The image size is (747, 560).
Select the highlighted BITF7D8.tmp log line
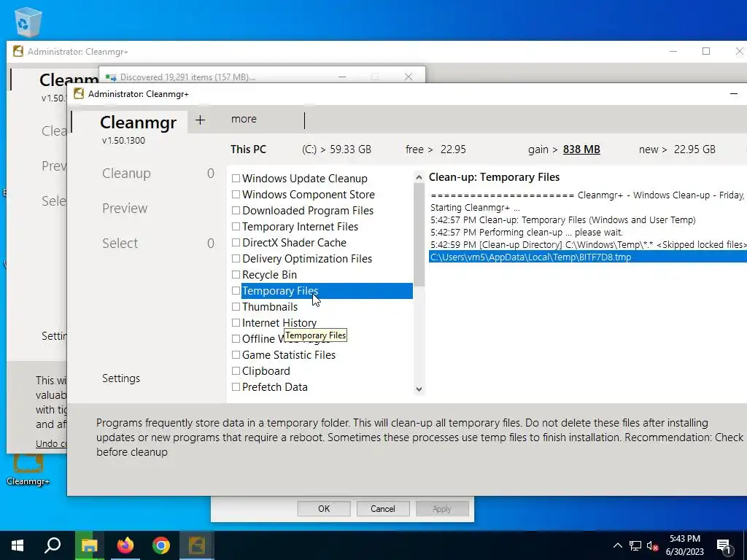click(x=588, y=257)
